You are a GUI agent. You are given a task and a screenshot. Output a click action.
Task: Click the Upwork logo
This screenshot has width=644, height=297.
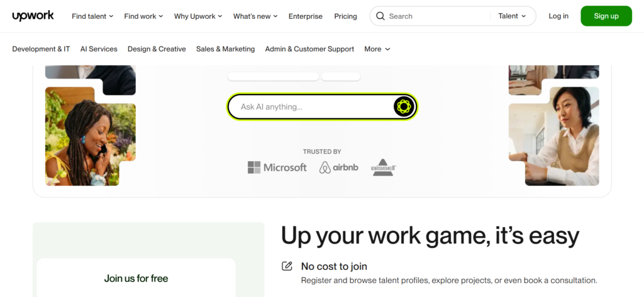pyautogui.click(x=33, y=16)
